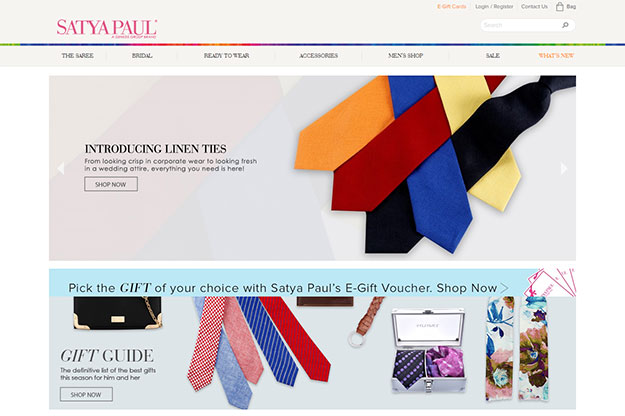The width and height of the screenshot is (625, 416).
Task: Open Ready To Wear menu
Action: tap(226, 56)
